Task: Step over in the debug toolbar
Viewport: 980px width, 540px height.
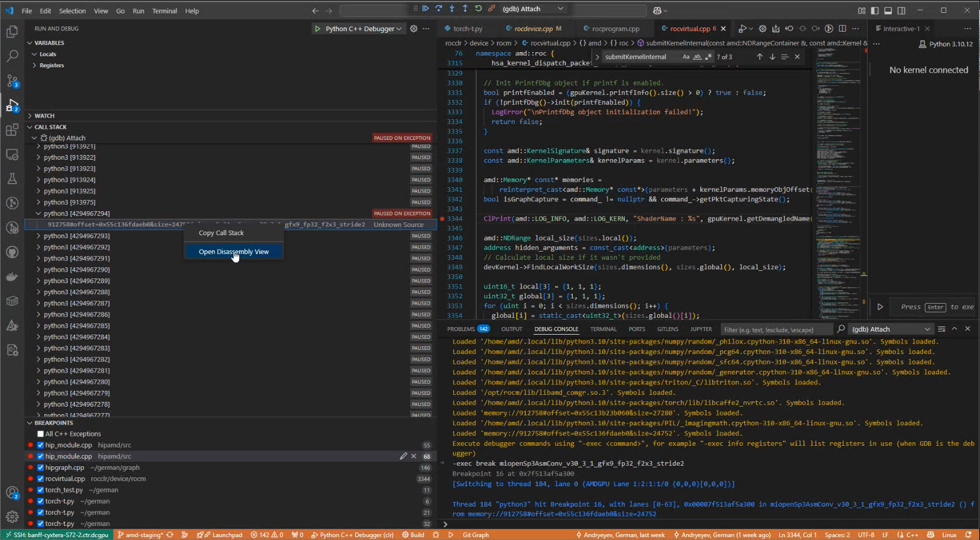Action: [438, 8]
